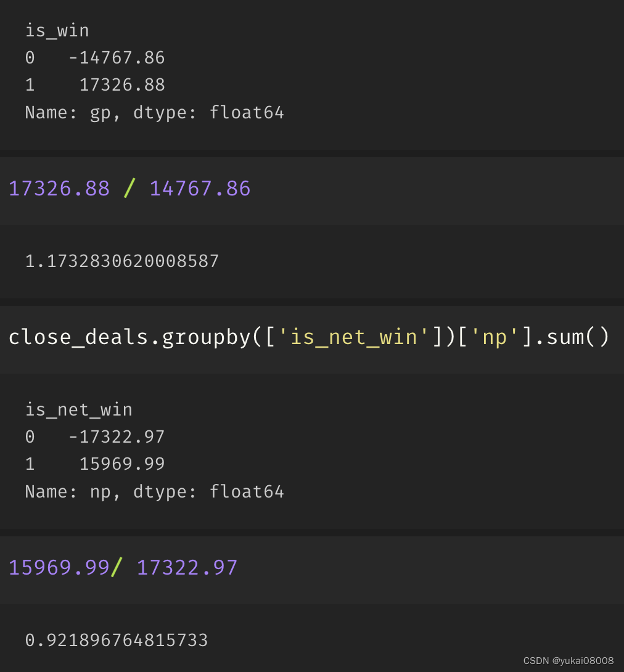Select the 0.921896764815733 result
This screenshot has width=624, height=672.
coord(117,641)
